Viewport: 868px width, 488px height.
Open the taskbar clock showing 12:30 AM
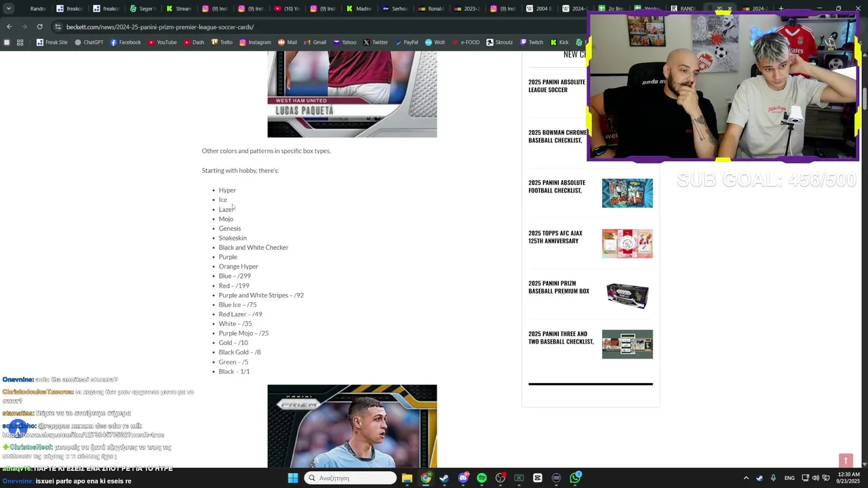[849, 478]
